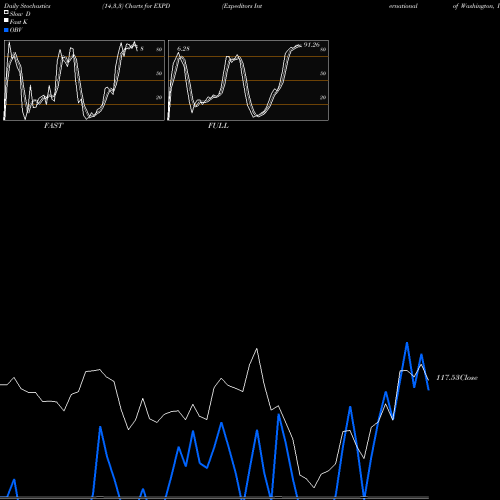Click the FAST label under left chart

tap(53, 126)
